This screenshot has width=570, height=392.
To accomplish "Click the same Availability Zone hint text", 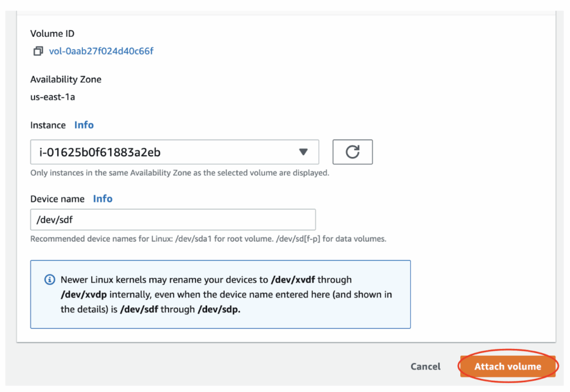I will click(180, 173).
